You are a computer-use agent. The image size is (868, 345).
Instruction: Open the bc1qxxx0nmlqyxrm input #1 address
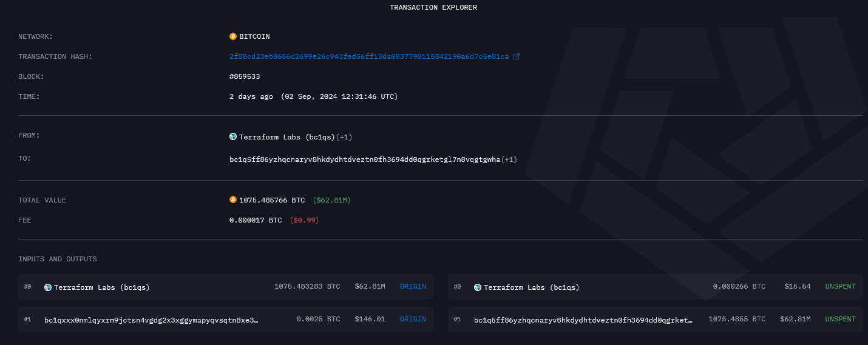(151, 320)
